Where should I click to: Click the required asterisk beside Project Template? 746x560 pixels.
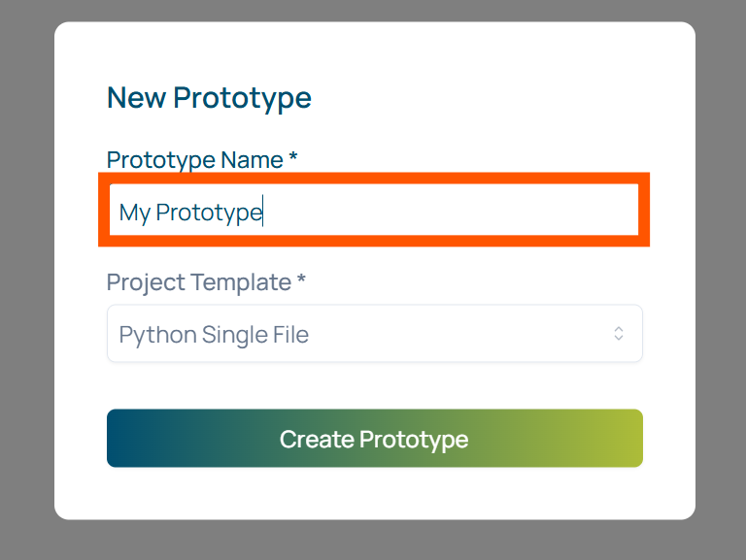pos(301,281)
